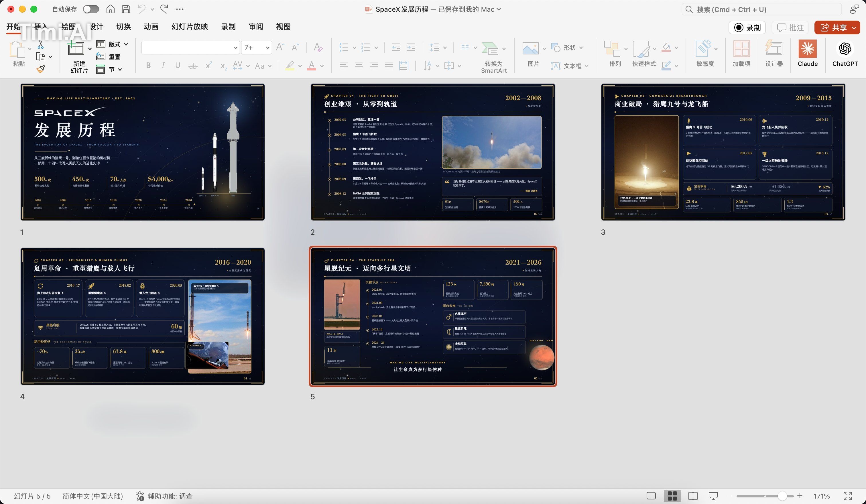This screenshot has width=866, height=504.
Task: Click the Increase Indent icon
Action: click(x=411, y=48)
